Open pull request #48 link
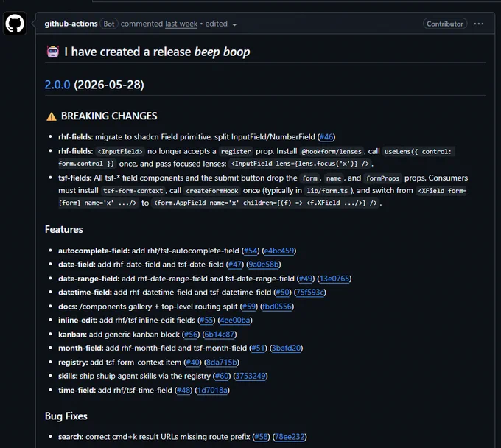 [x=183, y=391]
